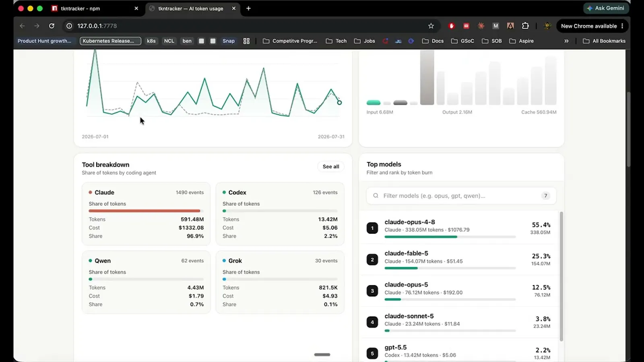The height and width of the screenshot is (362, 644).
Task: Click the white square bookmark after ben
Action: point(201,41)
